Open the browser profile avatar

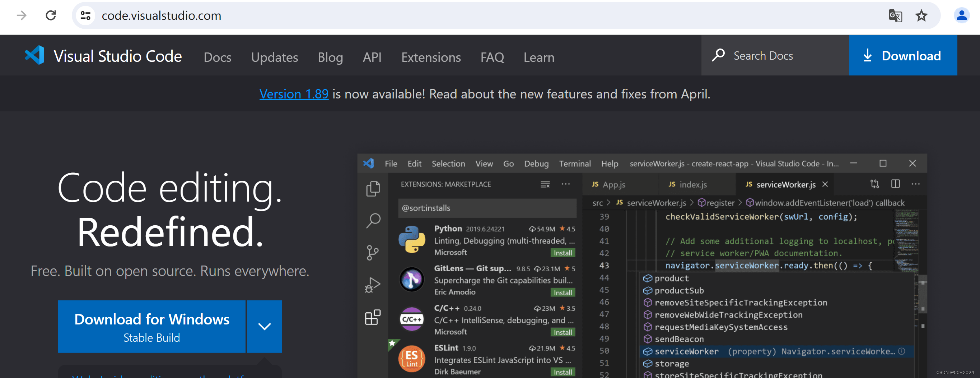(x=961, y=15)
